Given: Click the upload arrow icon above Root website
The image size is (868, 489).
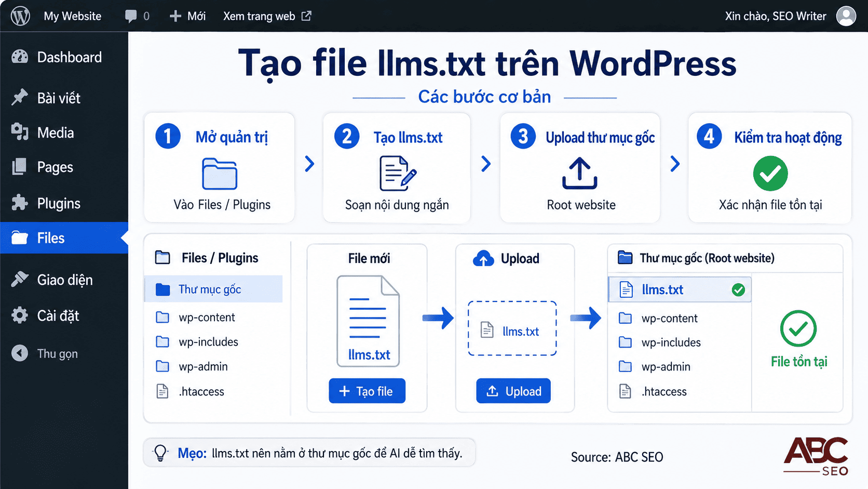Looking at the screenshot, I should (580, 173).
